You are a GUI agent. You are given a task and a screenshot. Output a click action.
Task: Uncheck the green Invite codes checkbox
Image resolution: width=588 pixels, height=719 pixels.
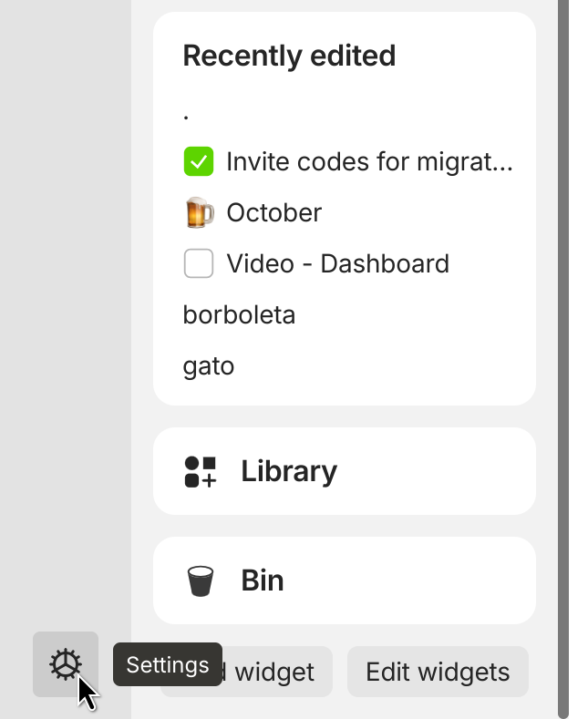point(199,161)
